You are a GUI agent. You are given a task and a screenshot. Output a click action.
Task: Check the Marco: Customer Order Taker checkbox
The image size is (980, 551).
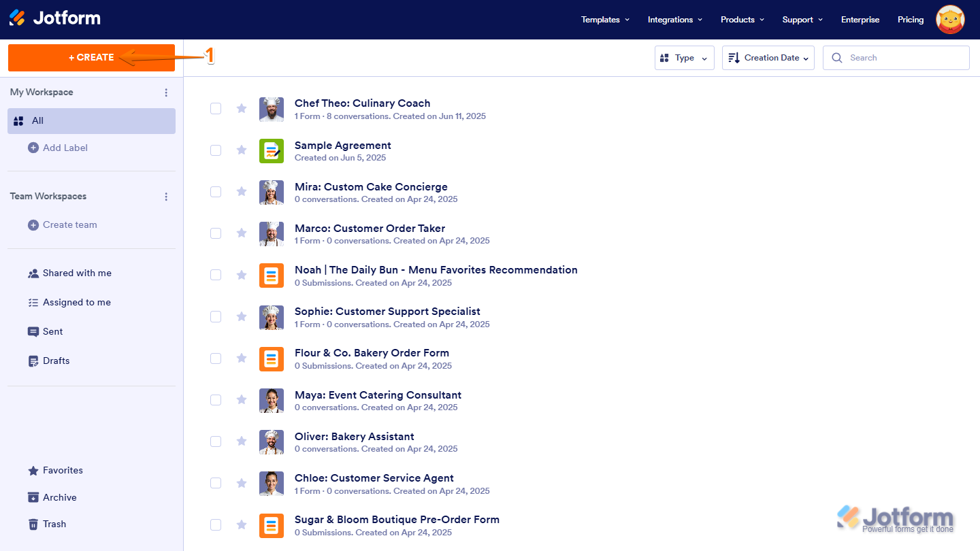coord(216,233)
